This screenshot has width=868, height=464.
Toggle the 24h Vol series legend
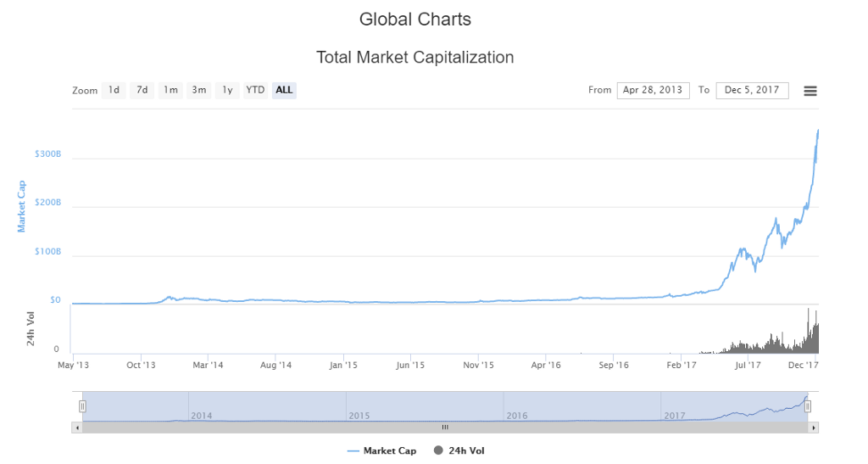pos(459,451)
